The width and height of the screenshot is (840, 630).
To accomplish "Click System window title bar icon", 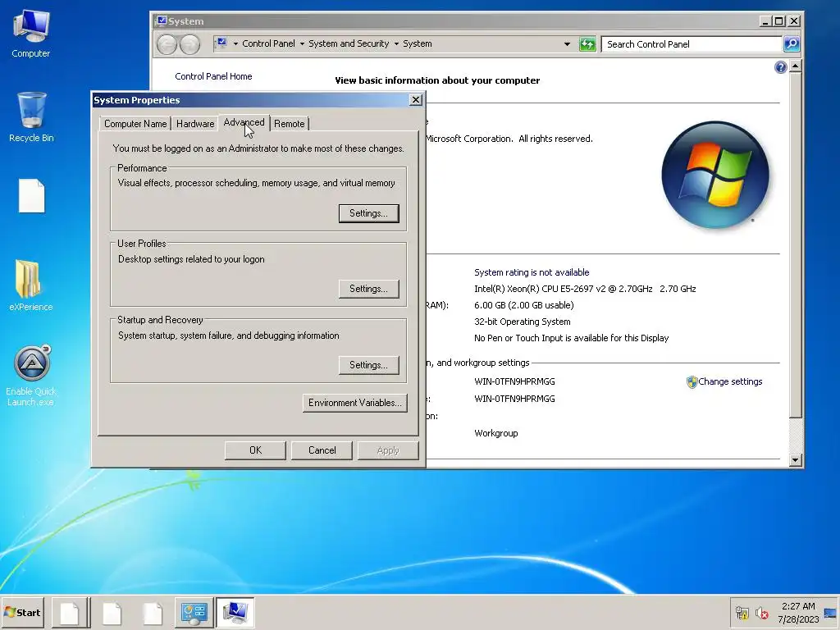I will pos(161,21).
